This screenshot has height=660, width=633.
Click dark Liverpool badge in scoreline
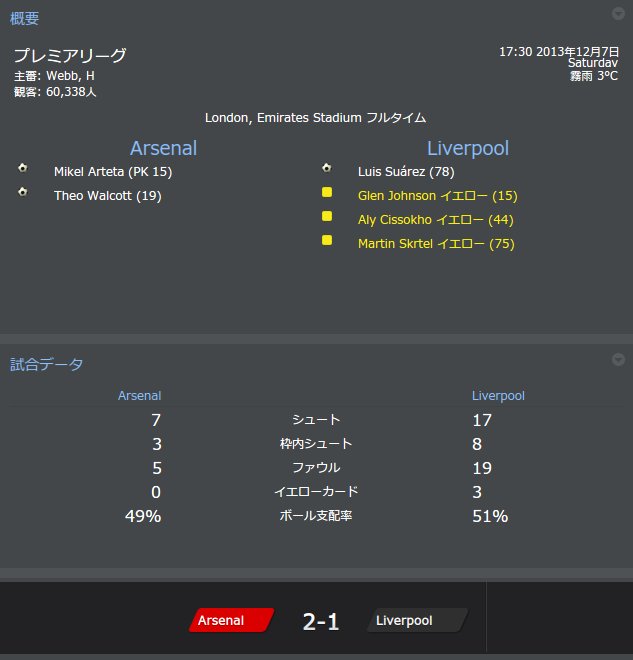(415, 621)
